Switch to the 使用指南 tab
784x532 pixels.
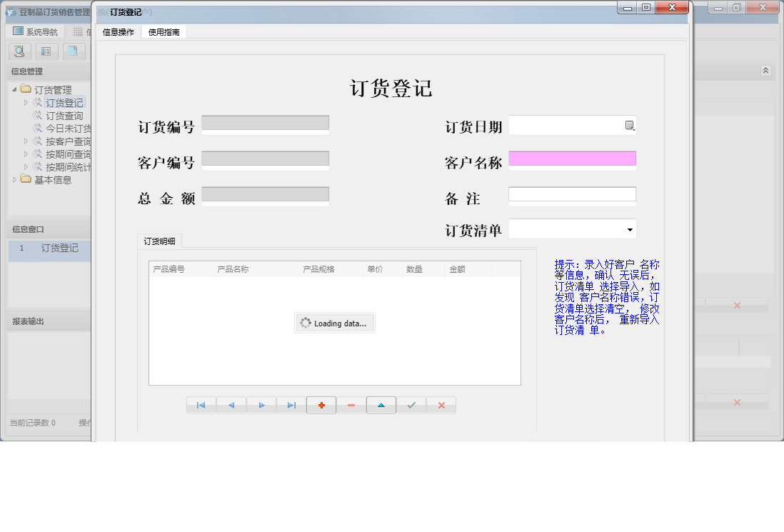tap(164, 32)
